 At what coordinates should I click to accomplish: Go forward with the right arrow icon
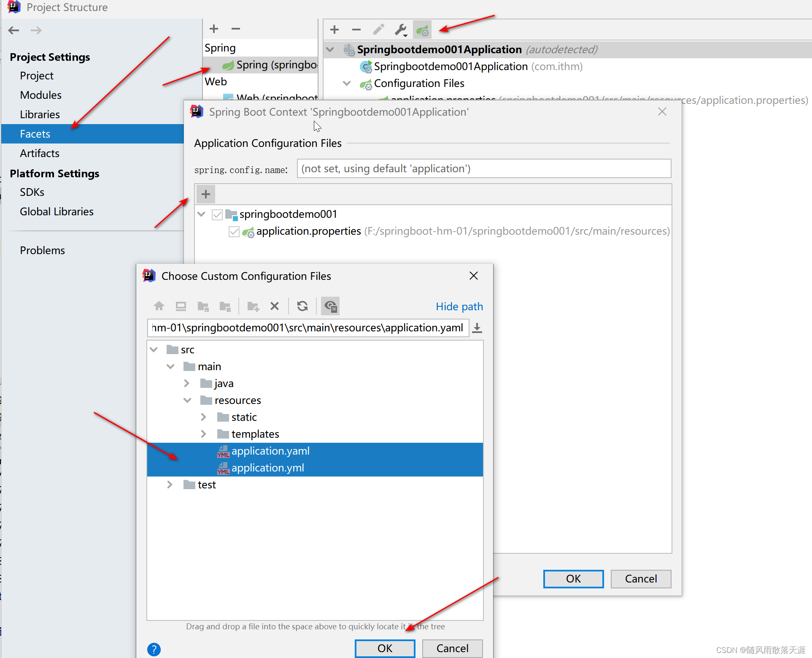click(x=36, y=30)
